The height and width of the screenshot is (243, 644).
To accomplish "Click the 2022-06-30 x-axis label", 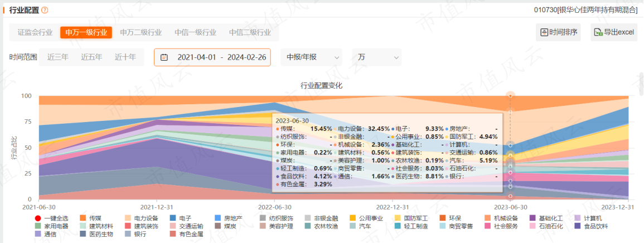I will [x=275, y=206].
